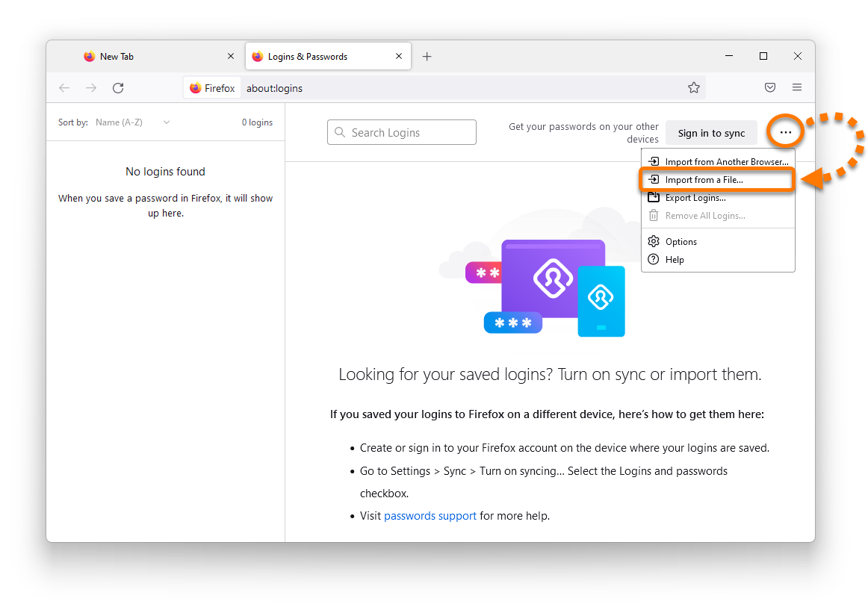
Task: Click the '0 logins' count text
Action: [257, 122]
